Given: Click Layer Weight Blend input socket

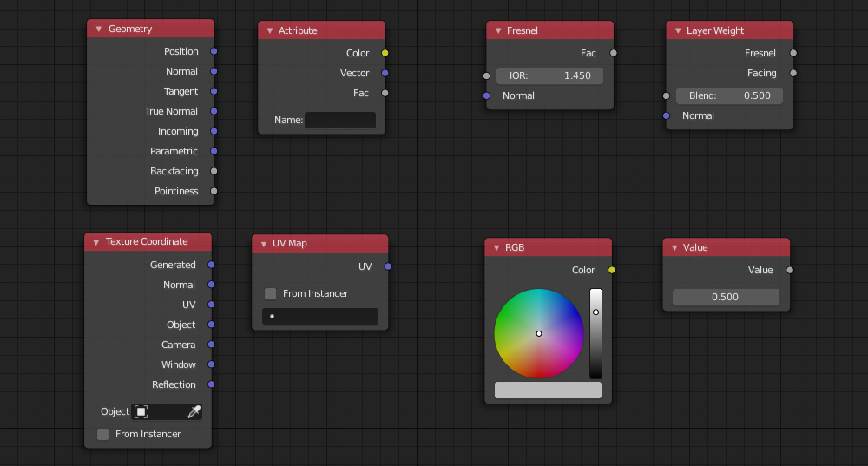Looking at the screenshot, I should pyautogui.click(x=667, y=95).
